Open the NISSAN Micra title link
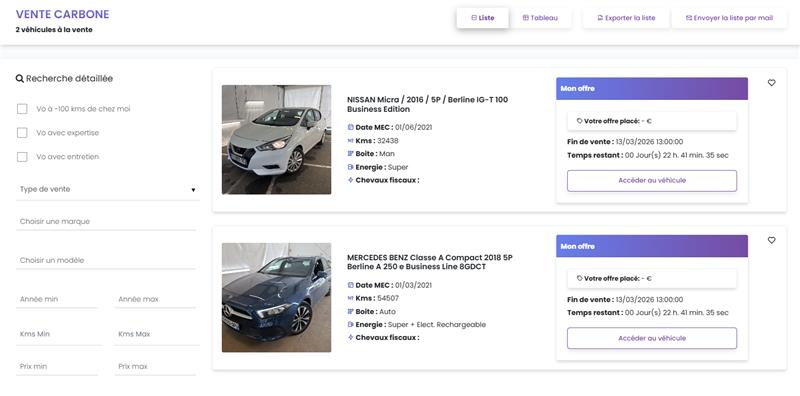Image resolution: width=800 pixels, height=396 pixels. pyautogui.click(x=428, y=104)
